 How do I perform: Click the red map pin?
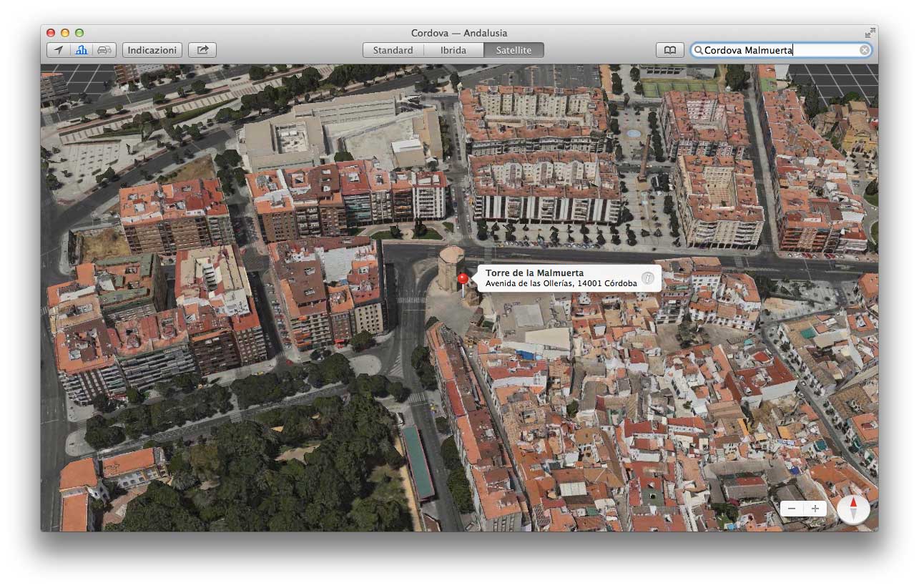[463, 279]
